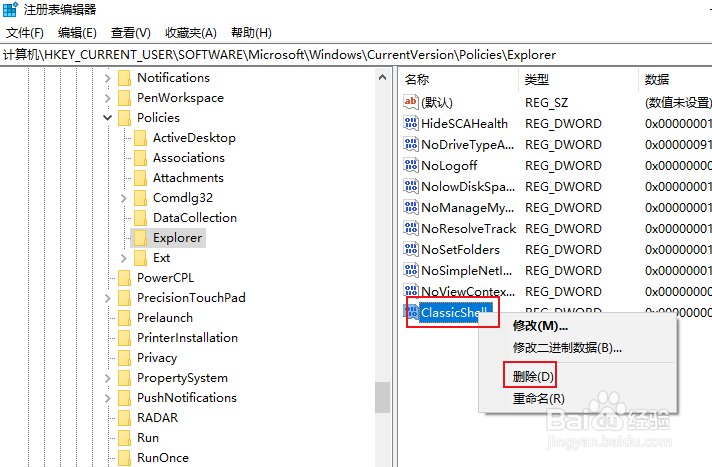Click the REG_DWORD type of NoLogoff
Viewport: 712px width, 467px height.
[x=563, y=165]
